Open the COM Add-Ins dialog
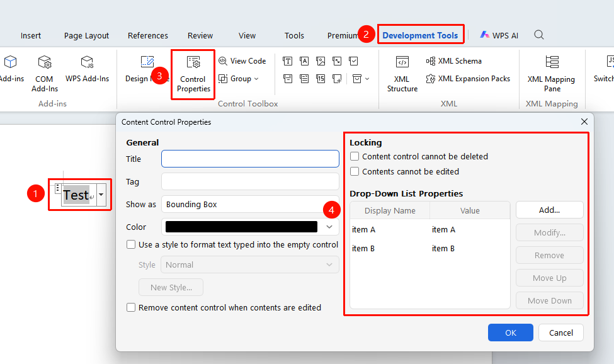 pos(45,74)
